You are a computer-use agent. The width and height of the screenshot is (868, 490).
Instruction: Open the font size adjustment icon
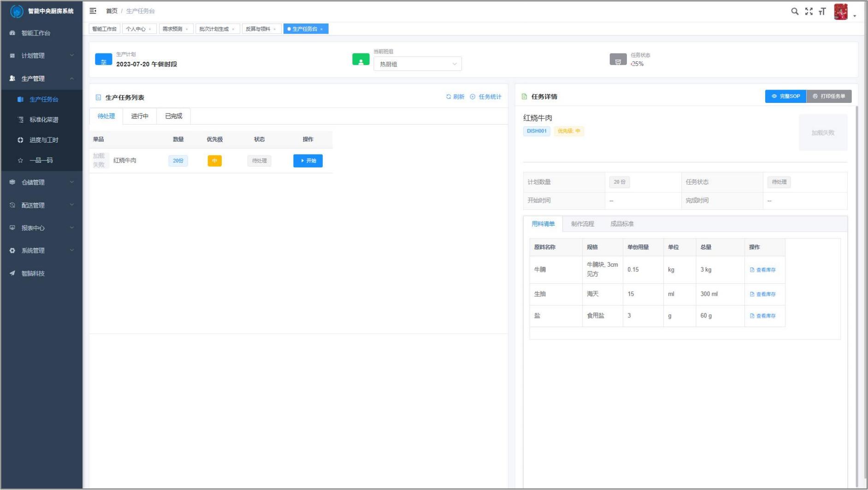822,12
